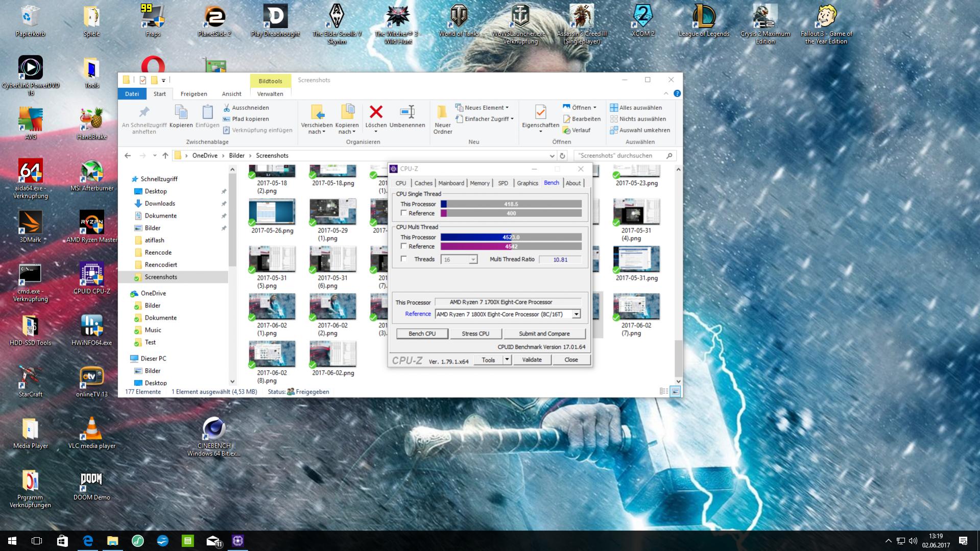Switch to large icons view toggle
Screen dimensions: 980x551
click(x=675, y=392)
